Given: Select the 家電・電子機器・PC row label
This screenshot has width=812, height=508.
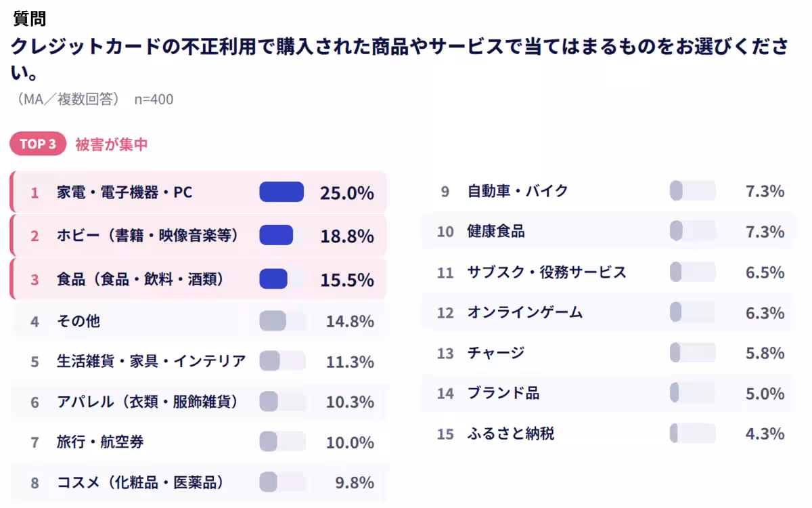Looking at the screenshot, I should click(125, 192).
